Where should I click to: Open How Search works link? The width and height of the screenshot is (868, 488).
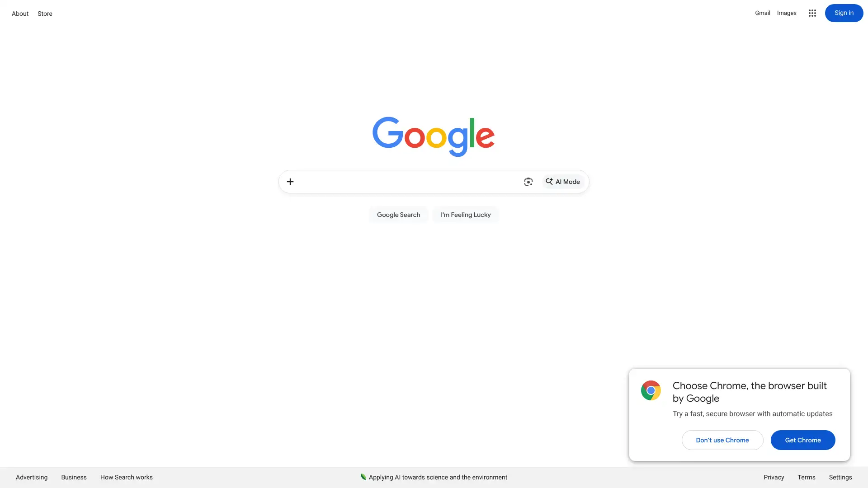pyautogui.click(x=127, y=477)
